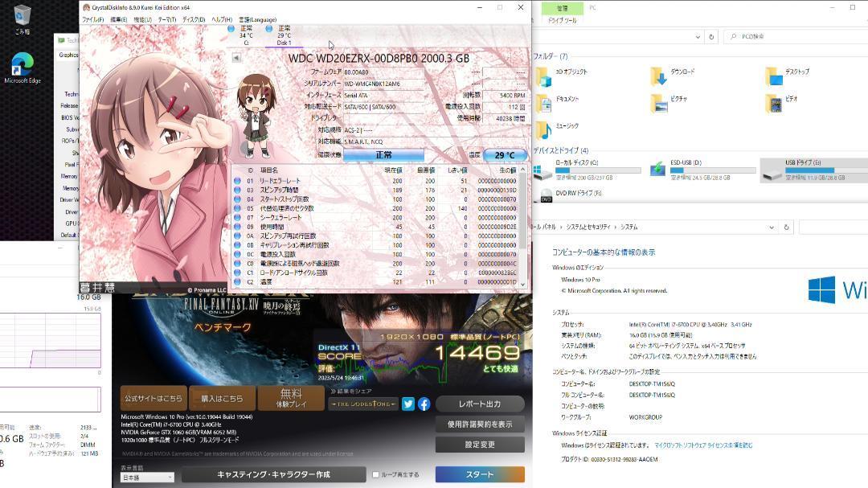Open the Microsoft Edge desktop shortcut
Viewport: 868px width, 488px height.
tap(23, 68)
